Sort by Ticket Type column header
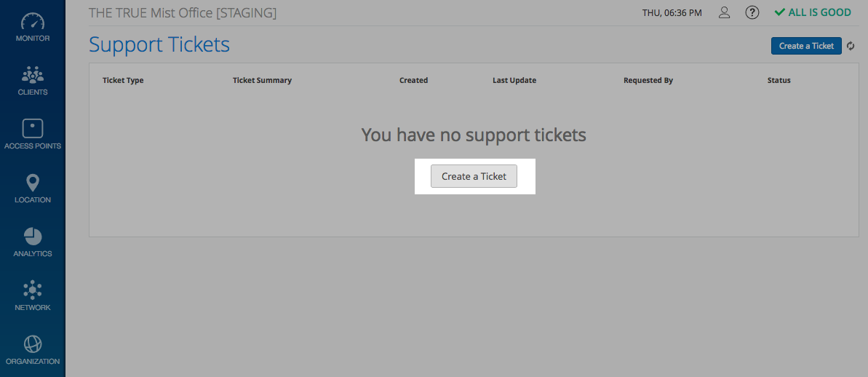This screenshot has height=377, width=868. point(123,80)
